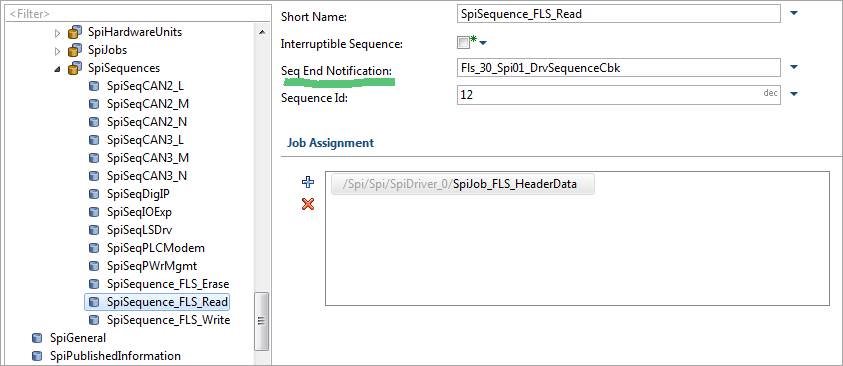Click the SpiPublishedInformation icon
Image resolution: width=843 pixels, height=366 pixels.
(x=37, y=356)
